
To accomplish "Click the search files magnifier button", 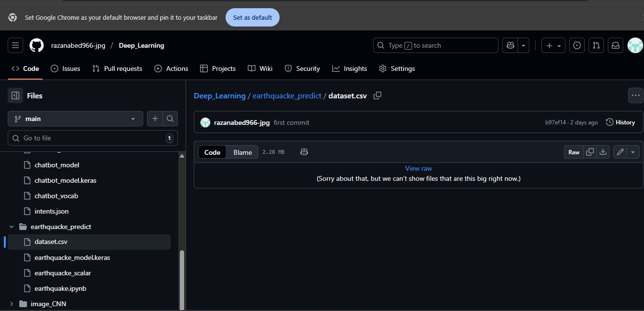I will point(170,119).
